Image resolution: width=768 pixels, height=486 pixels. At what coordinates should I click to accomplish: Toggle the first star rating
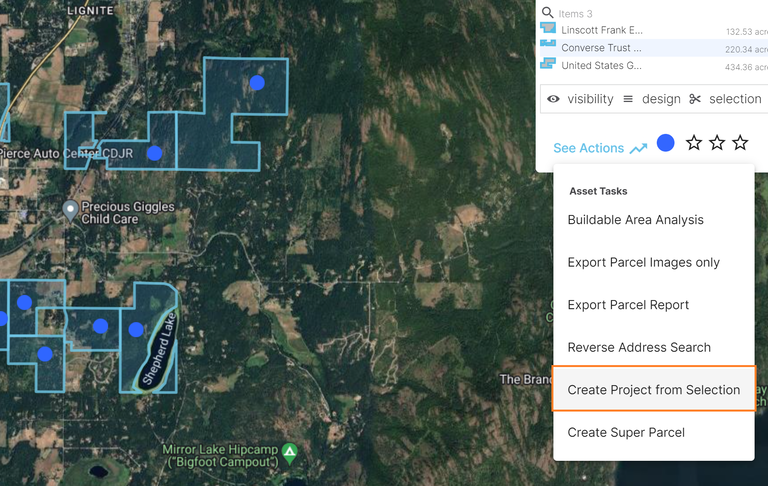[694, 143]
